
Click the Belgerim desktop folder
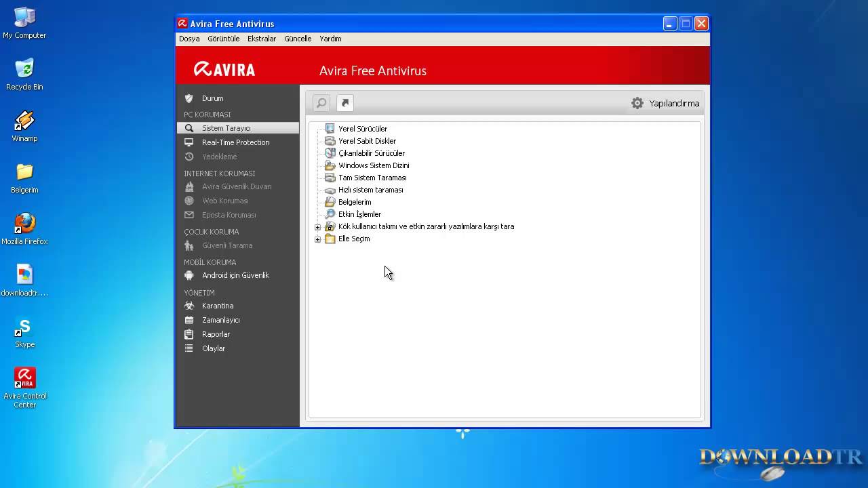[x=24, y=178]
